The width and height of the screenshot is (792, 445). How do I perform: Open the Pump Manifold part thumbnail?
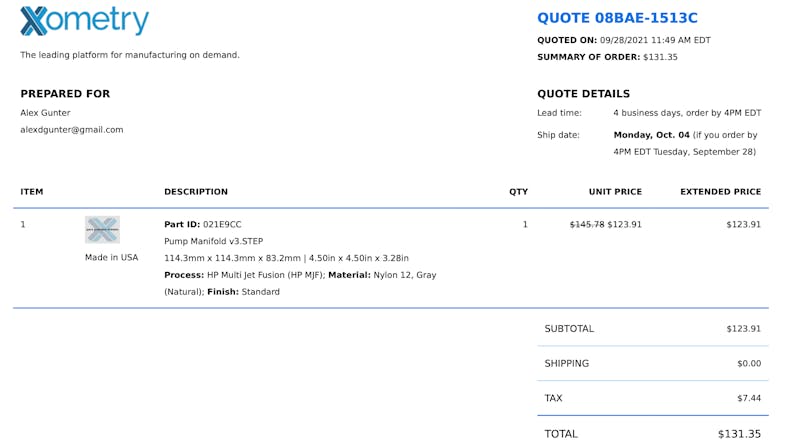(x=102, y=229)
